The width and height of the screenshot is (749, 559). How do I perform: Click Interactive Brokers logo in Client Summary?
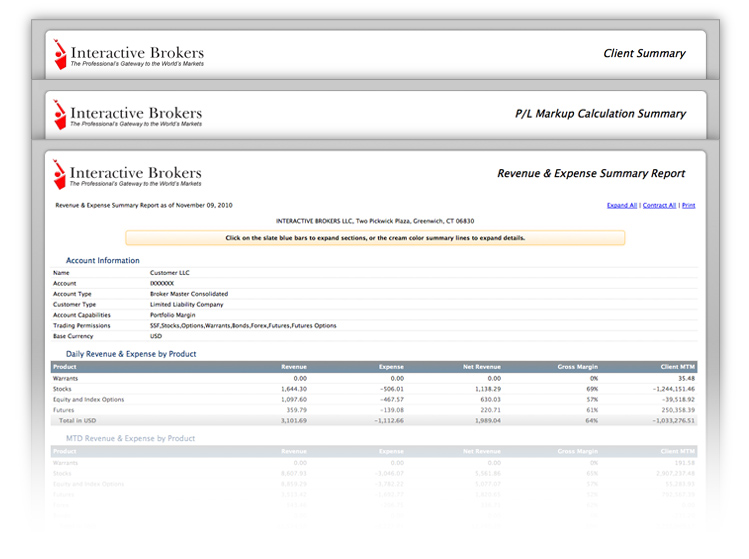tap(128, 54)
